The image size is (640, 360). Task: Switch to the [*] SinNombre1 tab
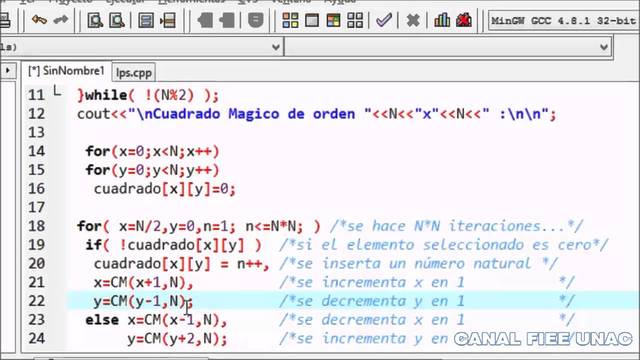[x=66, y=71]
